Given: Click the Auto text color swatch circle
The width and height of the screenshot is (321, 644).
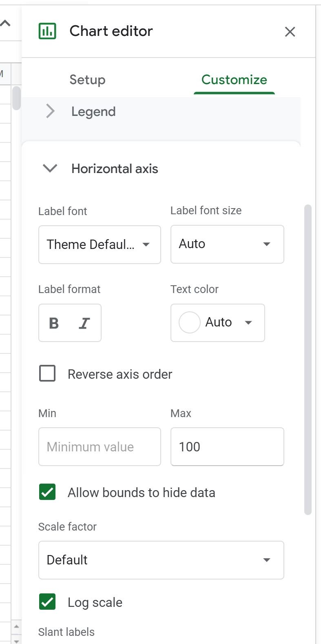Looking at the screenshot, I should (x=190, y=322).
